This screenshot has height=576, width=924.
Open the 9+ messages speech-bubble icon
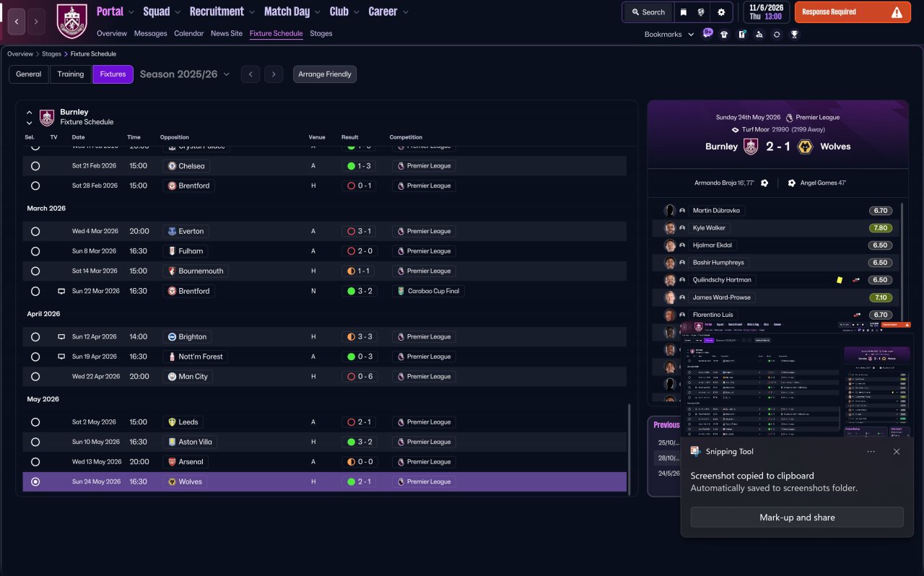pyautogui.click(x=708, y=33)
